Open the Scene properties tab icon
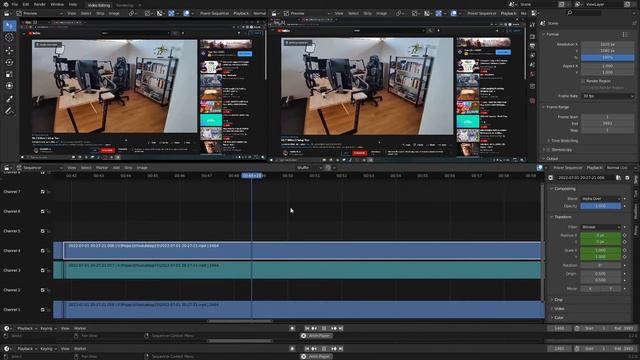The width and height of the screenshot is (640, 360). pos(532,64)
